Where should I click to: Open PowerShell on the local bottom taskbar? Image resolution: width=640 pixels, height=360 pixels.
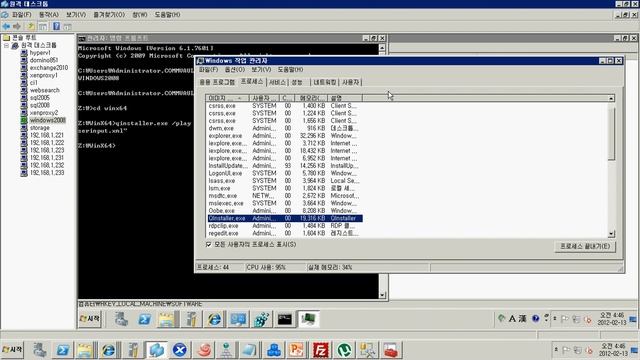coord(62,350)
